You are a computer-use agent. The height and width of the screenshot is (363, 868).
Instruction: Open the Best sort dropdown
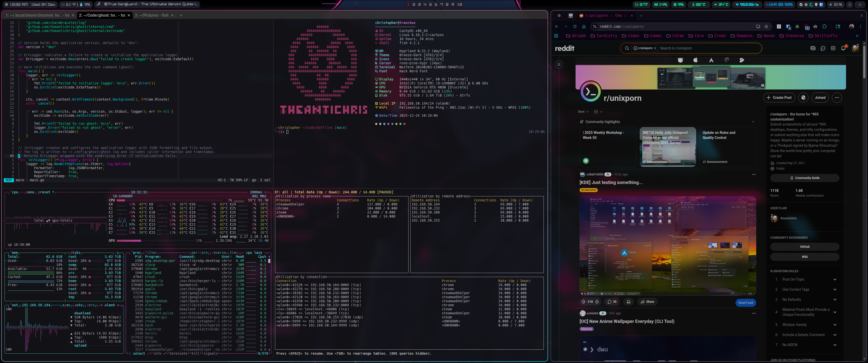click(x=583, y=111)
